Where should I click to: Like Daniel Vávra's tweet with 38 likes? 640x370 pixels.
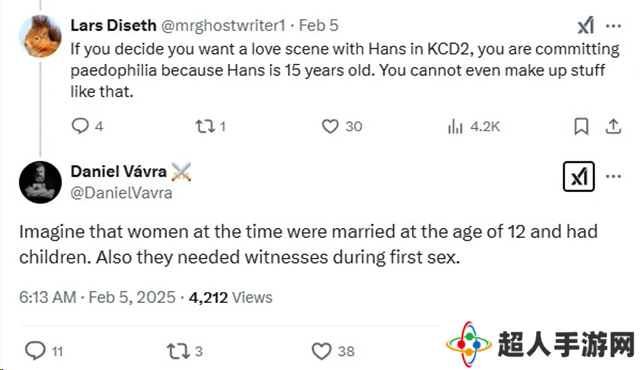[322, 351]
